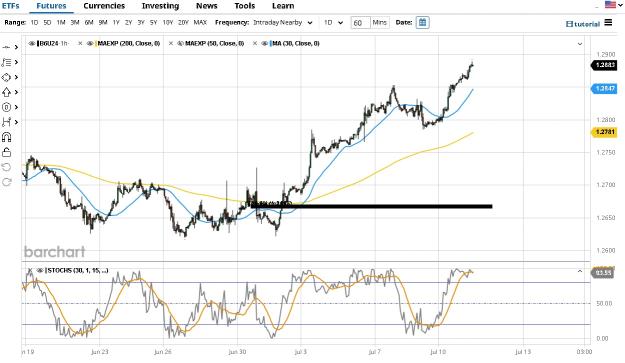Remove the MAEXP (200, Close, 0) study

pyautogui.click(x=80, y=43)
